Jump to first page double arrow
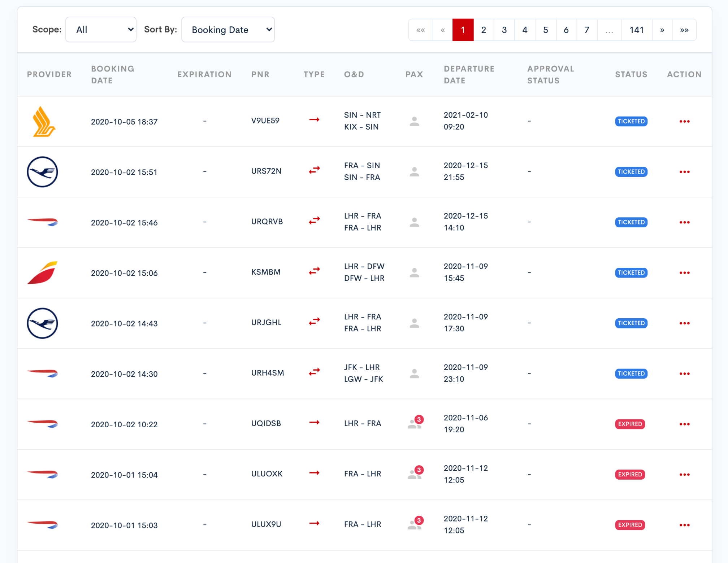The width and height of the screenshot is (728, 563). pos(421,30)
